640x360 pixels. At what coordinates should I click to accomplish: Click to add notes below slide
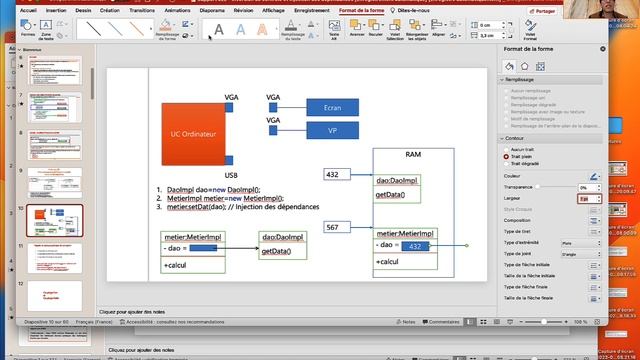tap(132, 312)
